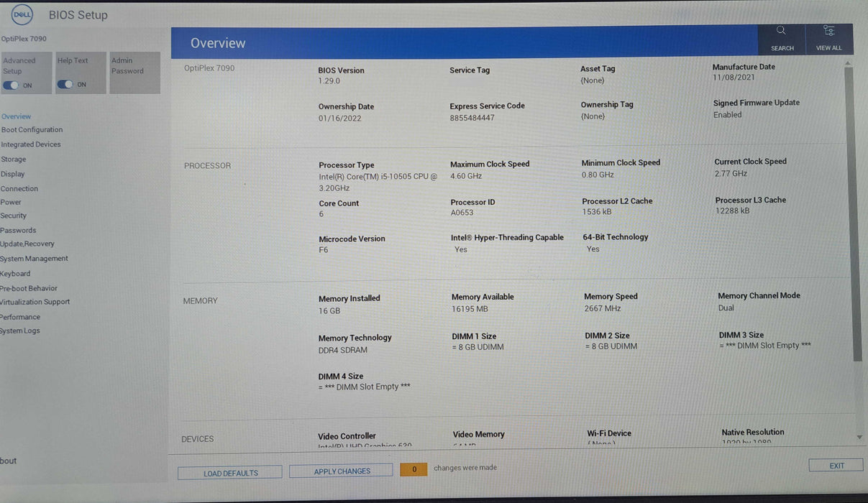Open Boot Configuration section
Screen dimensions: 868x503
[x=32, y=130]
